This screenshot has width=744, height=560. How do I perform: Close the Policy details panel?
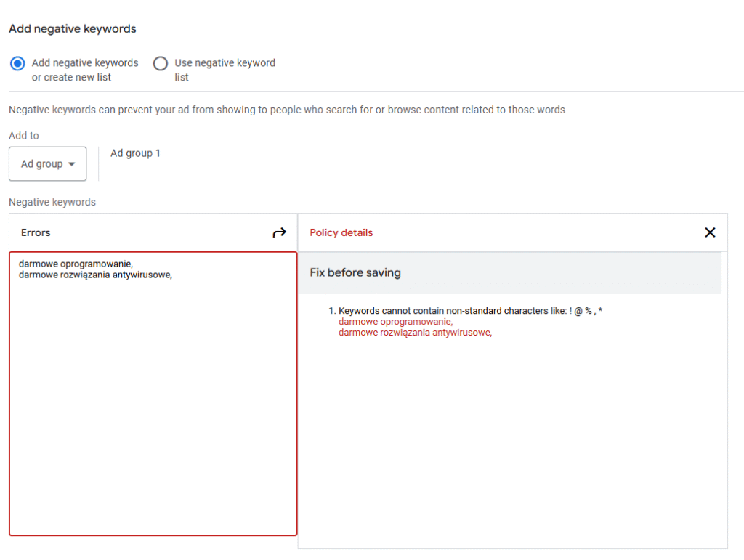[710, 232]
